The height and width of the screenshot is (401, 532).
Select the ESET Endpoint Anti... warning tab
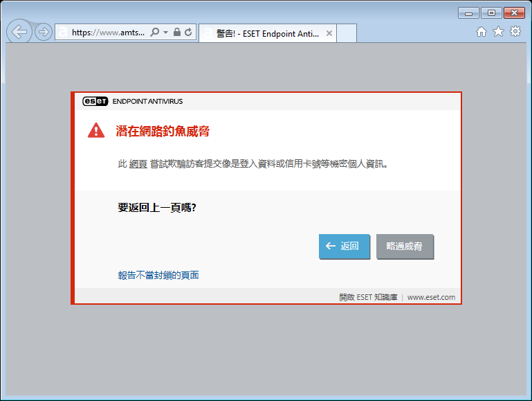pyautogui.click(x=267, y=33)
